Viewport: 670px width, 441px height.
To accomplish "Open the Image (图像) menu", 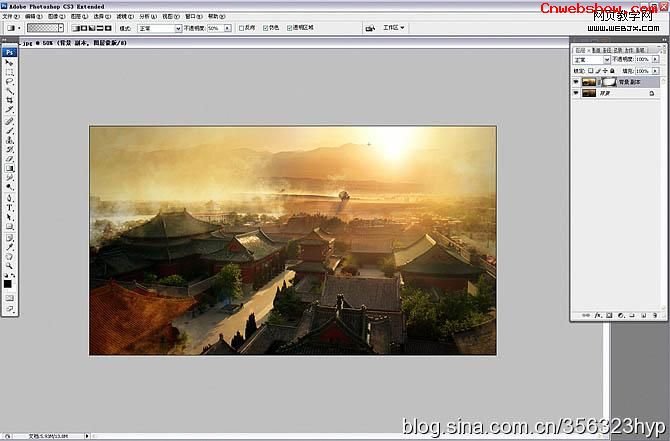I will coord(56,16).
